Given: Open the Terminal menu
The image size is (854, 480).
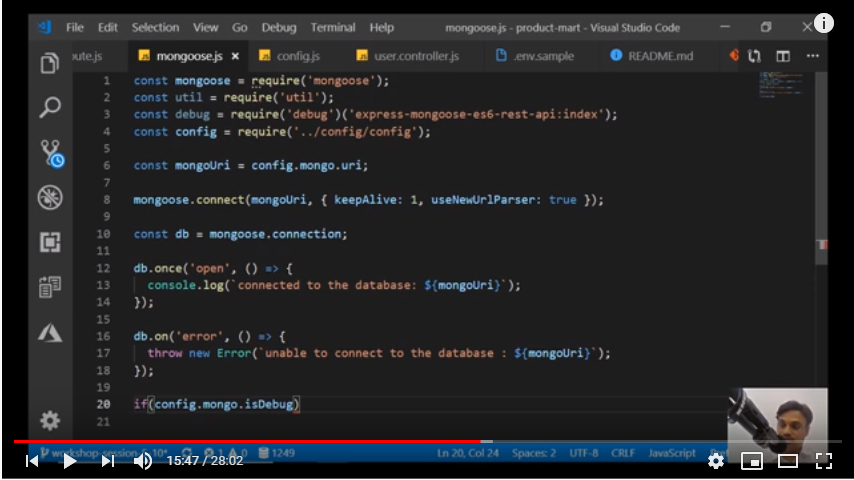Looking at the screenshot, I should pyautogui.click(x=332, y=27).
